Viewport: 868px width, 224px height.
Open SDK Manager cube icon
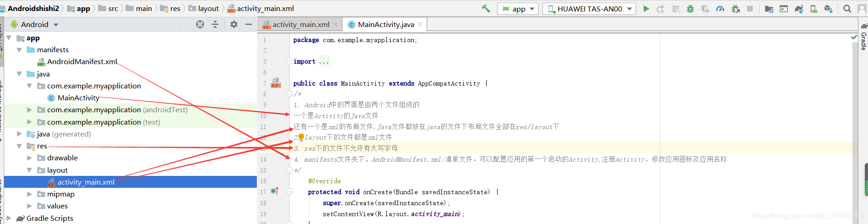pyautogui.click(x=828, y=9)
